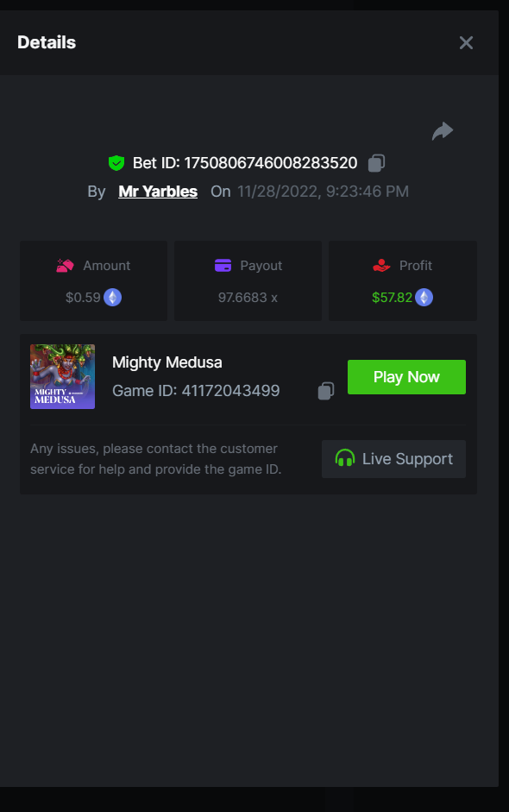This screenshot has width=509, height=812.
Task: Click the Ethereum coin beside $57.82
Action: [424, 297]
